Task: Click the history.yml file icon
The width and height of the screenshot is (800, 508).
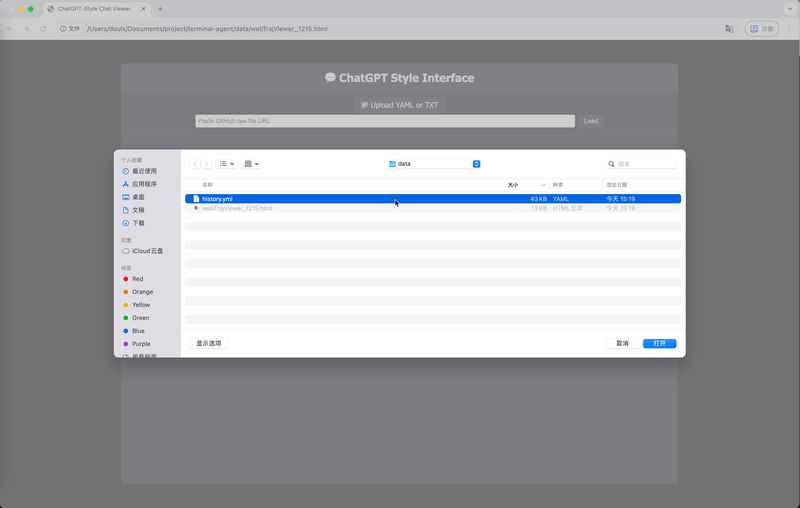Action: pos(196,199)
